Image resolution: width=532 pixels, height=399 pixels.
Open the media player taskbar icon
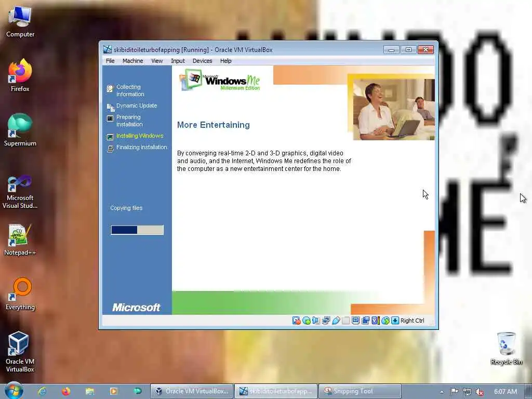114,391
